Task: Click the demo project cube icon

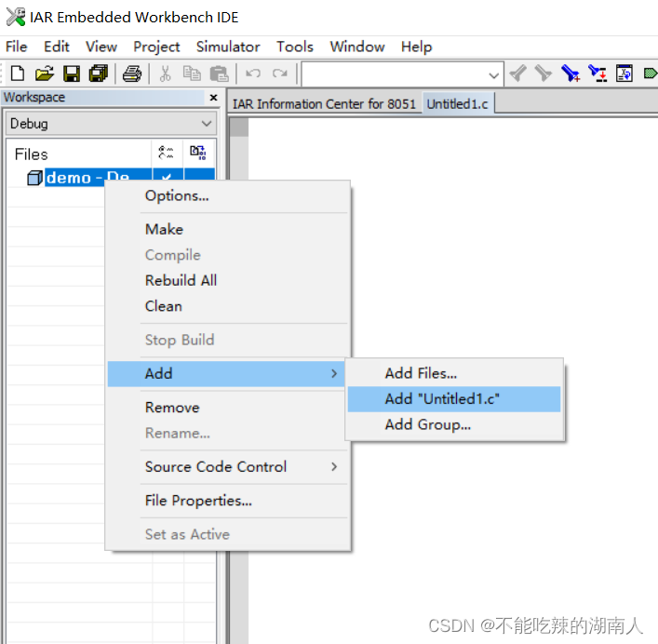Action: pos(34,178)
